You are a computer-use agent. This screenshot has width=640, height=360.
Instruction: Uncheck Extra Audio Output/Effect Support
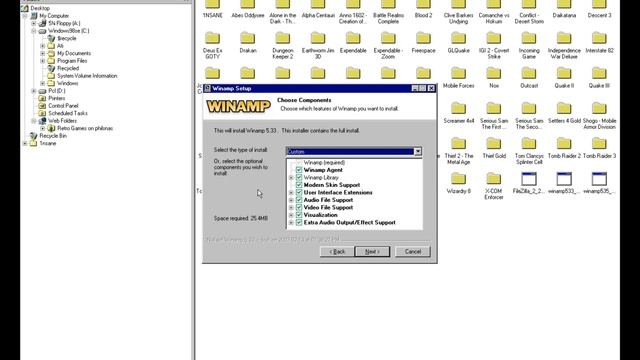pos(299,222)
